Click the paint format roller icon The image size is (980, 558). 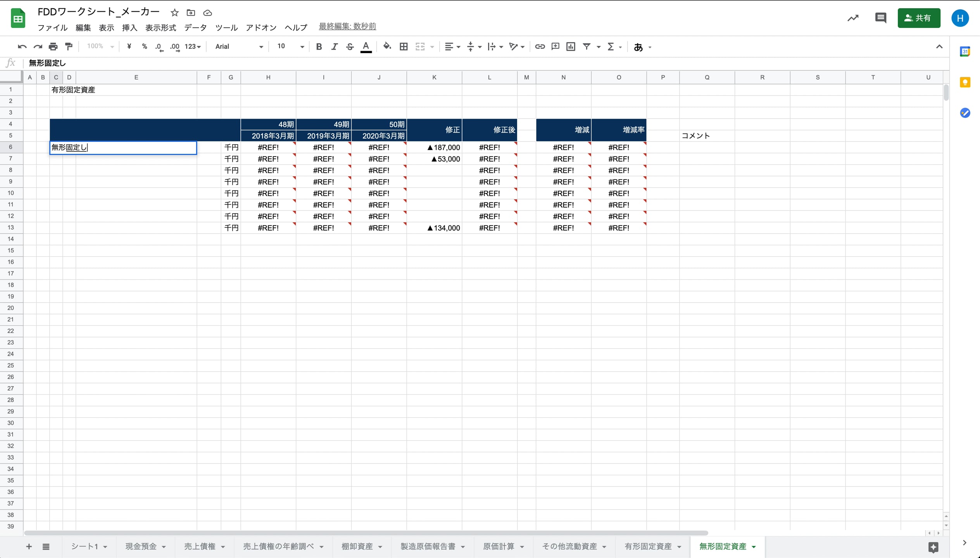[x=69, y=46]
